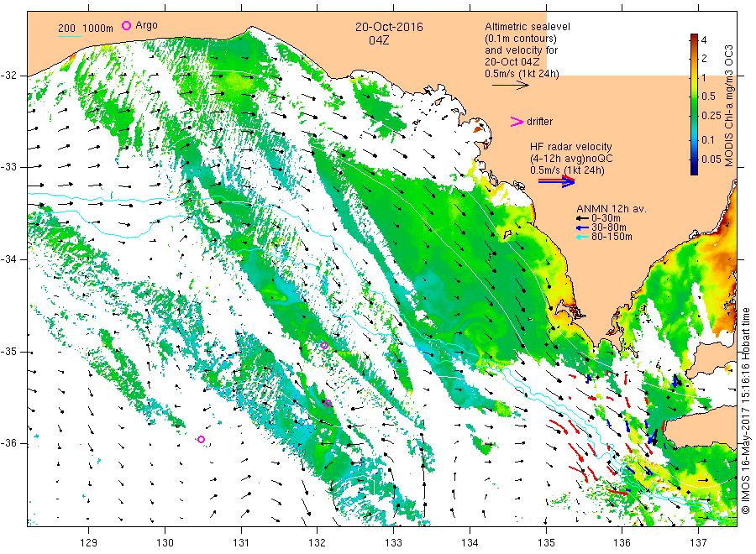Select Argo float marker near 130.5, -36
The image size is (756, 554).
(202, 439)
